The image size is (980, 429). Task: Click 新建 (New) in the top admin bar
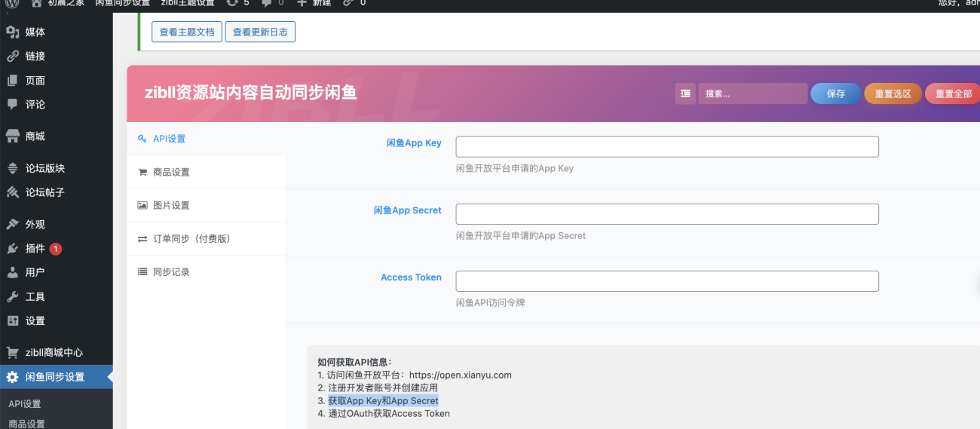(314, 3)
